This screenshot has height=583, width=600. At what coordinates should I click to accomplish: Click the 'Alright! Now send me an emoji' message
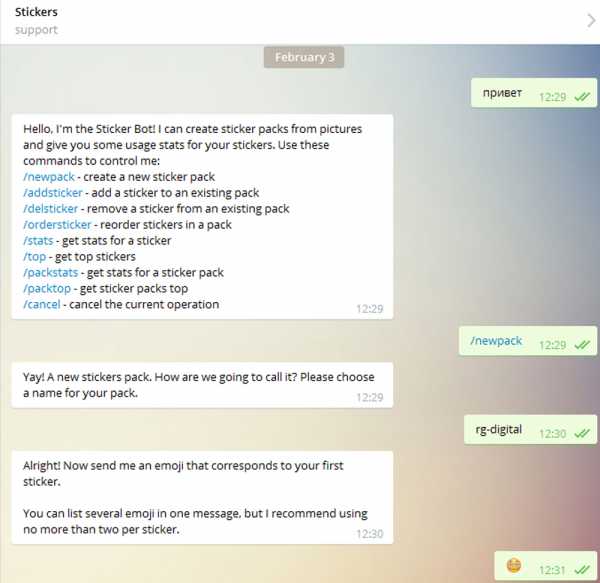tap(202, 497)
